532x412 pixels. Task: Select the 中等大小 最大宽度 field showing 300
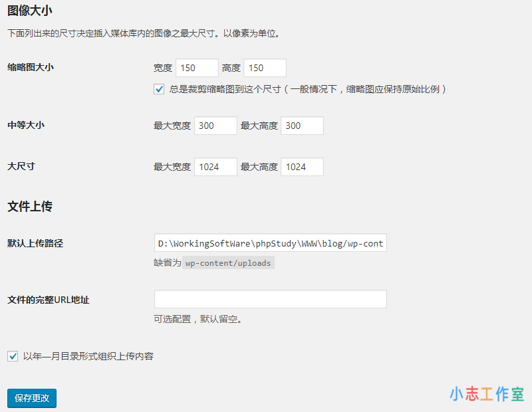(x=215, y=125)
